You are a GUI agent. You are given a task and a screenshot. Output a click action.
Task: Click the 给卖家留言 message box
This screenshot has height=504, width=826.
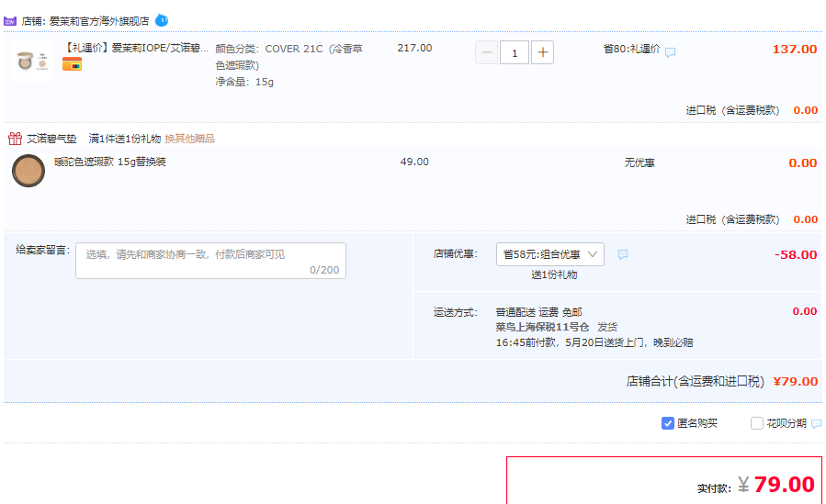coord(210,261)
